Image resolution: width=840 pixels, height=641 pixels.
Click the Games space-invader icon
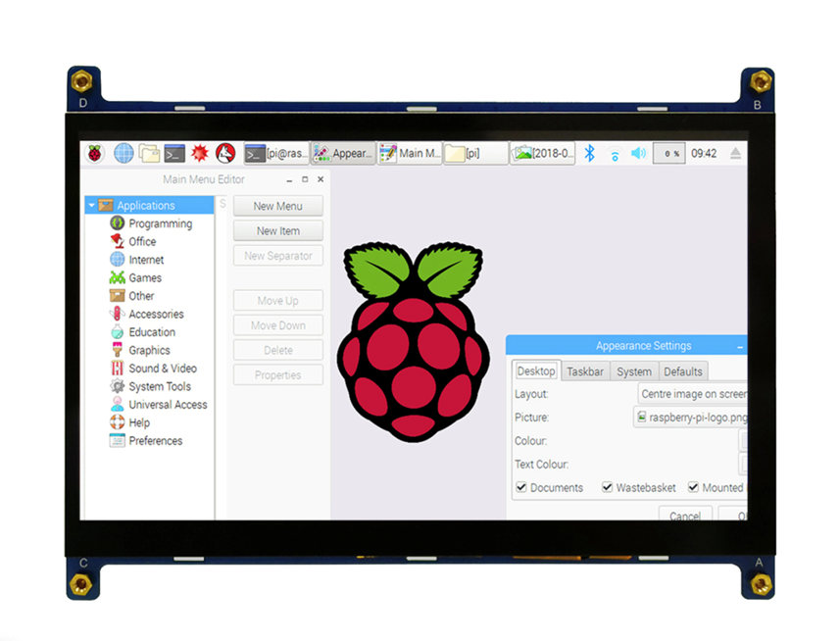118,277
